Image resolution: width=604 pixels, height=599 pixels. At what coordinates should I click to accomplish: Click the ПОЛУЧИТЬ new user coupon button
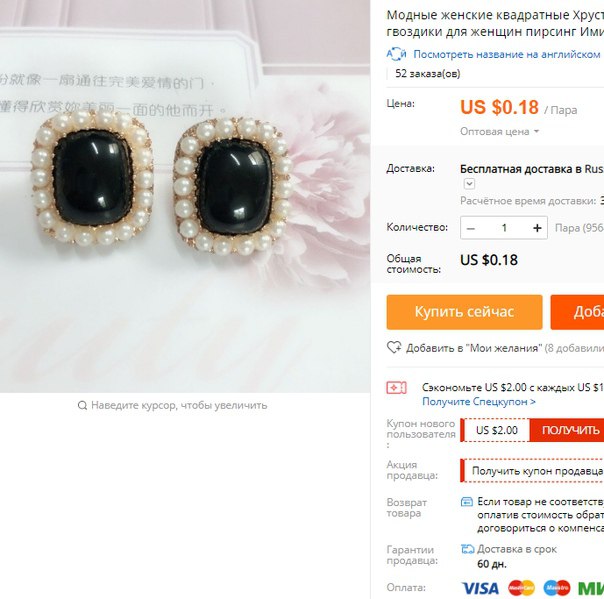pyautogui.click(x=567, y=430)
